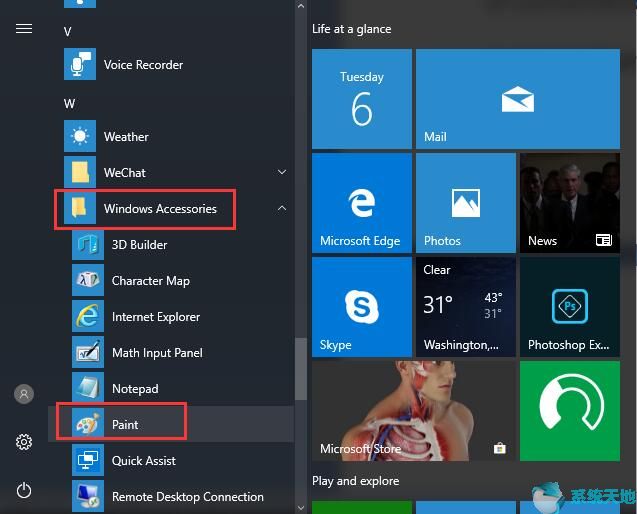Open the Weather tile showing Washington
The height and width of the screenshot is (514, 637).
tap(466, 307)
